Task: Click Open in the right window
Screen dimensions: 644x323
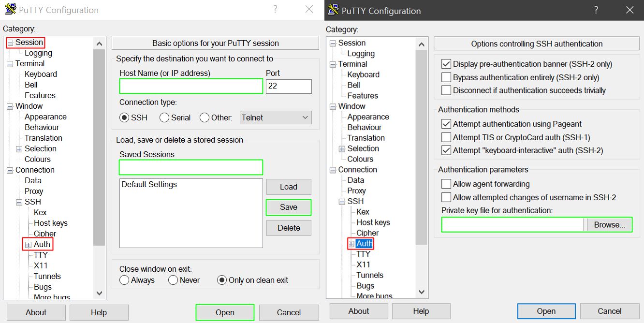Action: pos(546,311)
